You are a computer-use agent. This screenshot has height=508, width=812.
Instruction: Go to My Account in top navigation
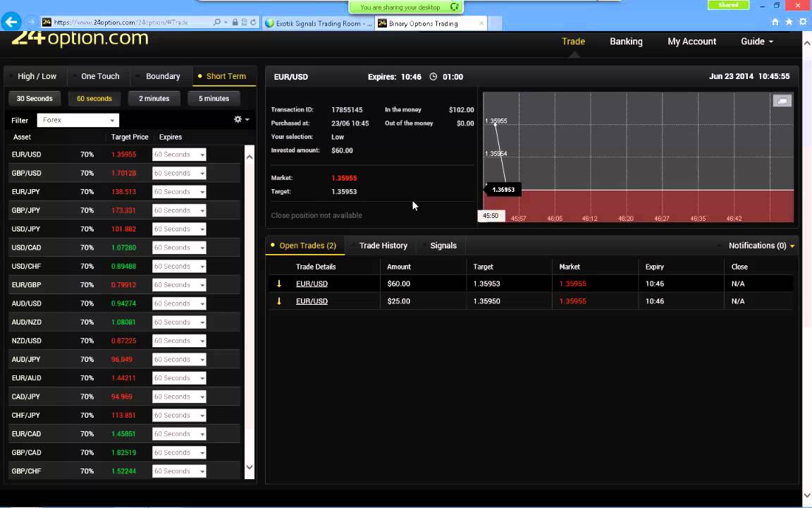pyautogui.click(x=692, y=42)
